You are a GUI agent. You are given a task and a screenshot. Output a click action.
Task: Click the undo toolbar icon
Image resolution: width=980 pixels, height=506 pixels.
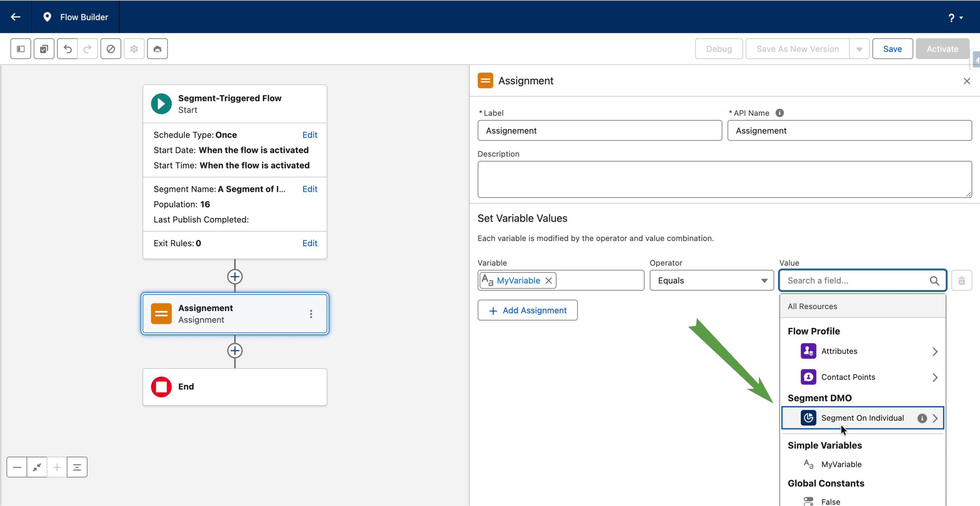tap(68, 49)
